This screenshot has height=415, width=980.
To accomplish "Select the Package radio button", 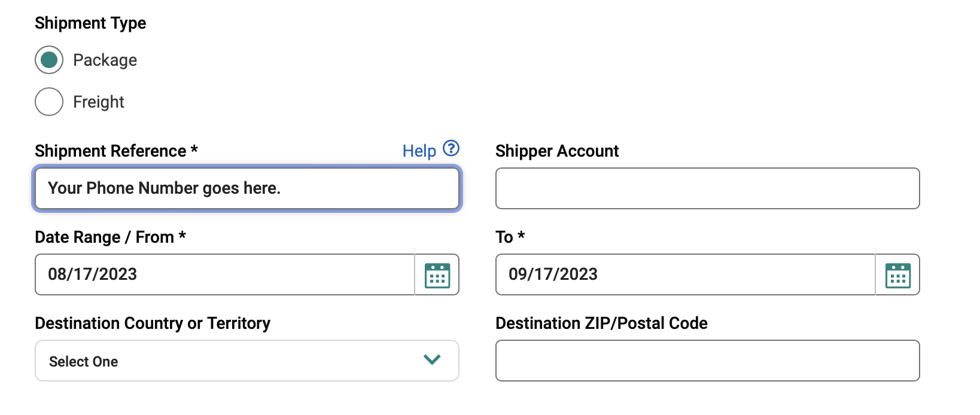I will point(49,60).
